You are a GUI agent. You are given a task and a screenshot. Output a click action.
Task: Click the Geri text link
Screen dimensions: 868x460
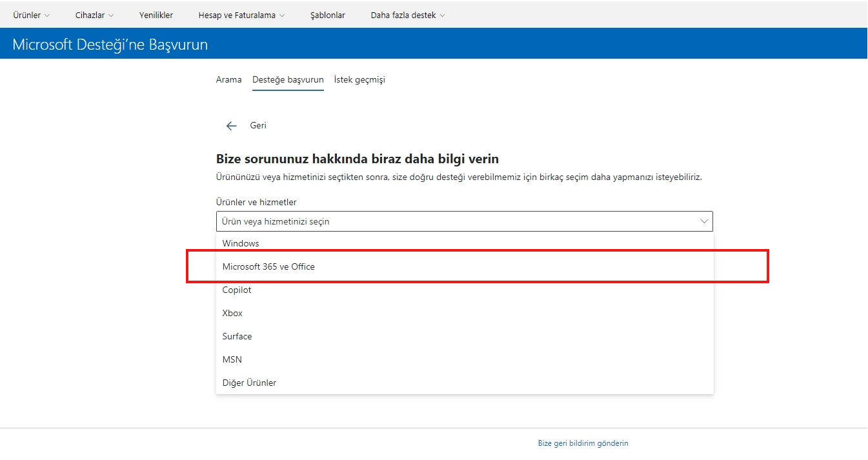click(x=258, y=126)
